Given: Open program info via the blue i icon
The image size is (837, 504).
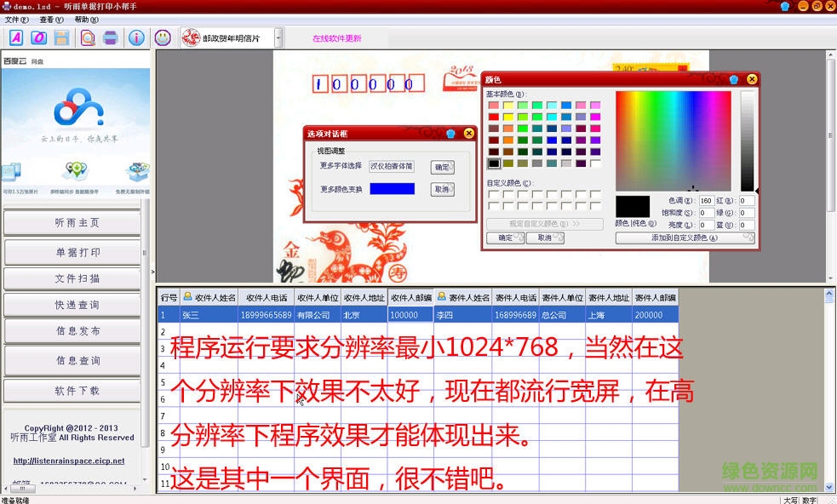Looking at the screenshot, I should tap(136, 38).
